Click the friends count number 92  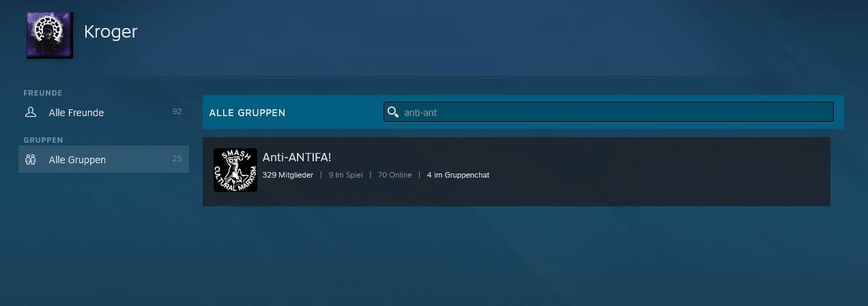point(177,111)
